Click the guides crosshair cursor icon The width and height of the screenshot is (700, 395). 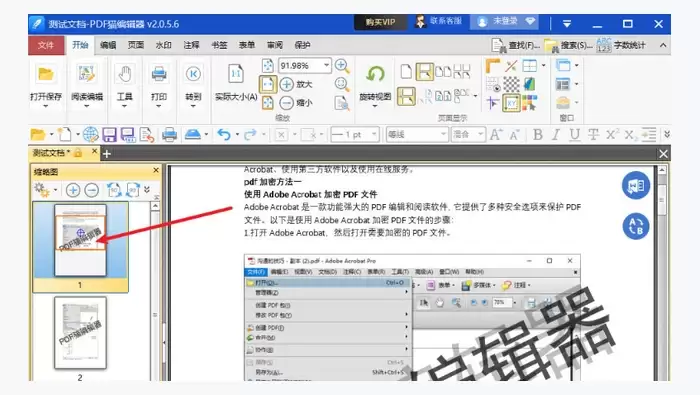click(x=492, y=103)
